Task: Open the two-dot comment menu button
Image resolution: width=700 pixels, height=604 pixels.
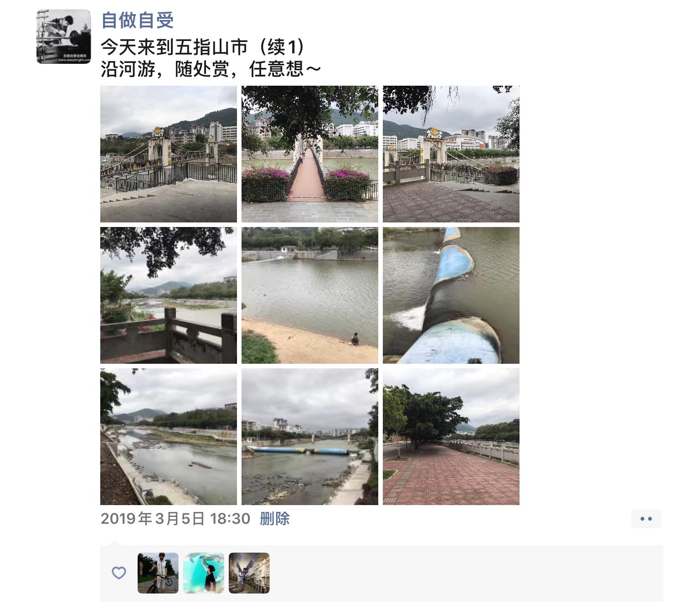Action: (646, 519)
